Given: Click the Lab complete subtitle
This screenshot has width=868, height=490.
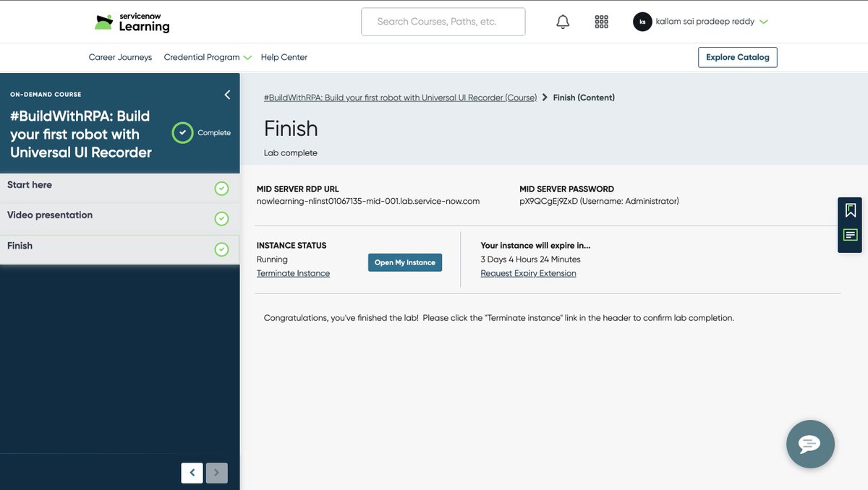Looking at the screenshot, I should click(x=291, y=153).
